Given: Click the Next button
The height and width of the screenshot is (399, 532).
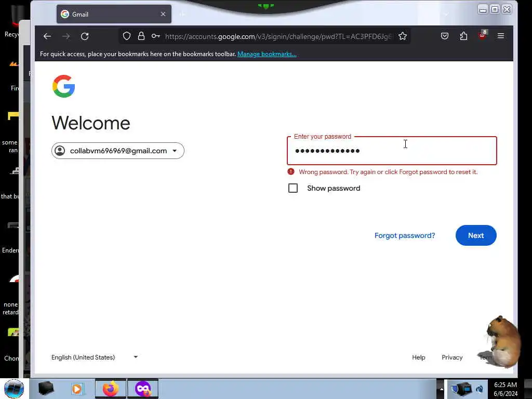Looking at the screenshot, I should [476, 235].
